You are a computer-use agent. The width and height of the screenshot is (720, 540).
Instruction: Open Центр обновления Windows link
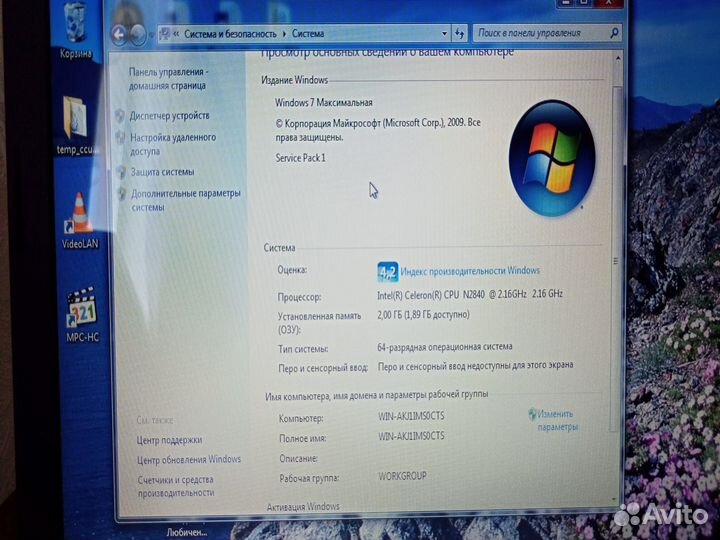(189, 460)
